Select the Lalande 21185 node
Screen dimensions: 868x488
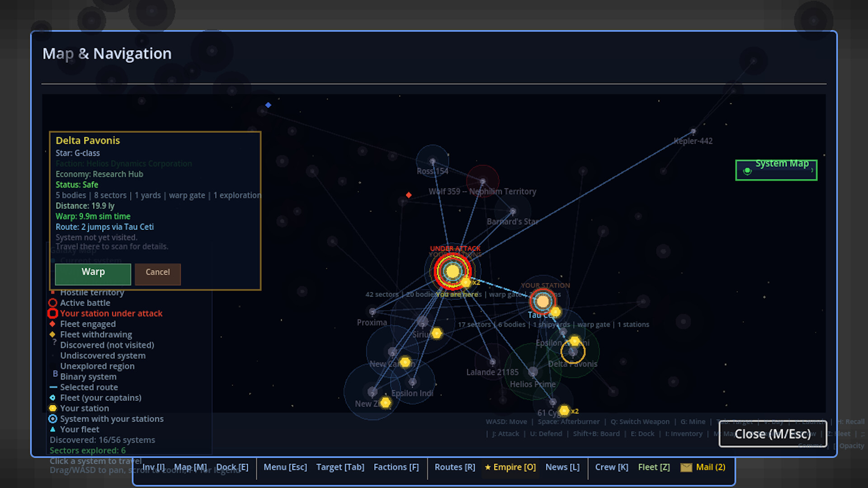[x=492, y=362]
